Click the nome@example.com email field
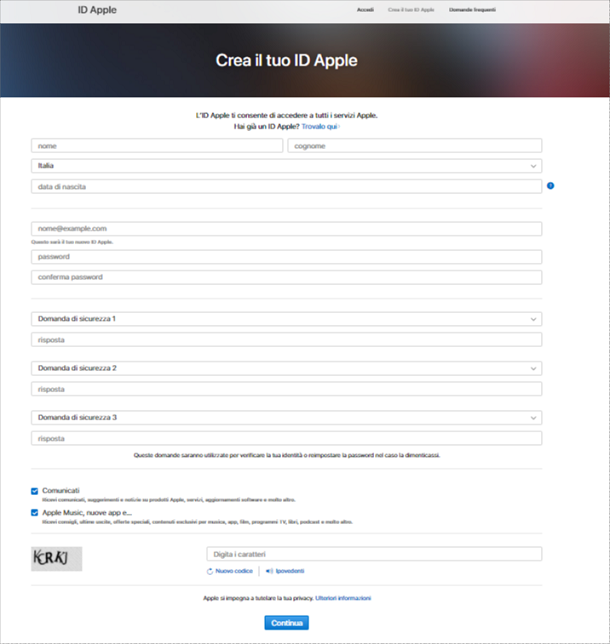 click(x=286, y=229)
